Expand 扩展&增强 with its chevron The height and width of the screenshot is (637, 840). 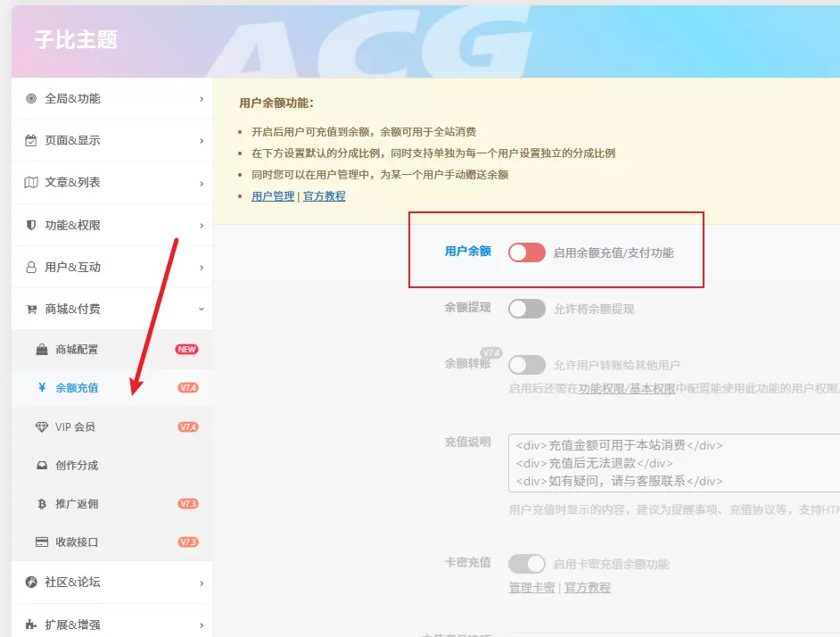click(x=202, y=625)
